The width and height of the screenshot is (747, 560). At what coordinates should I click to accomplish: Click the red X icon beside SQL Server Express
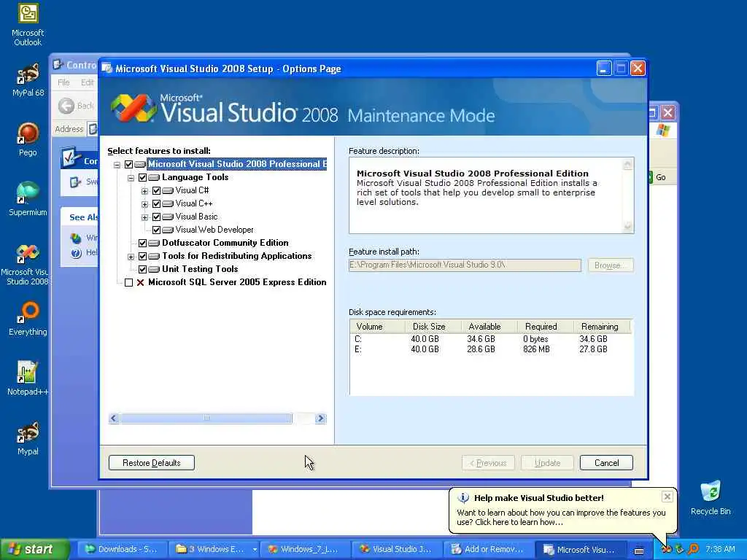pyautogui.click(x=141, y=282)
